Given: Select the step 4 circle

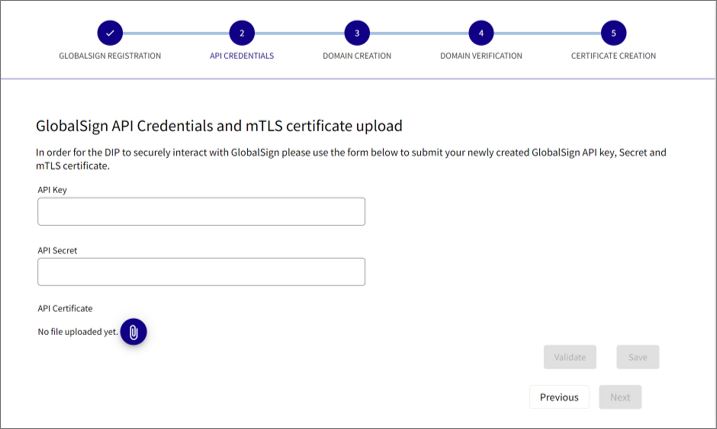Looking at the screenshot, I should coord(481,33).
